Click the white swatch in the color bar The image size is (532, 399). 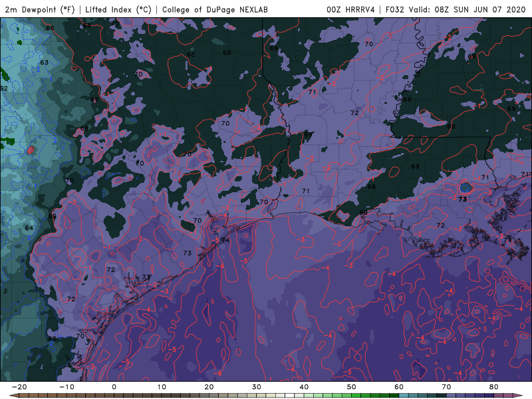coord(290,396)
